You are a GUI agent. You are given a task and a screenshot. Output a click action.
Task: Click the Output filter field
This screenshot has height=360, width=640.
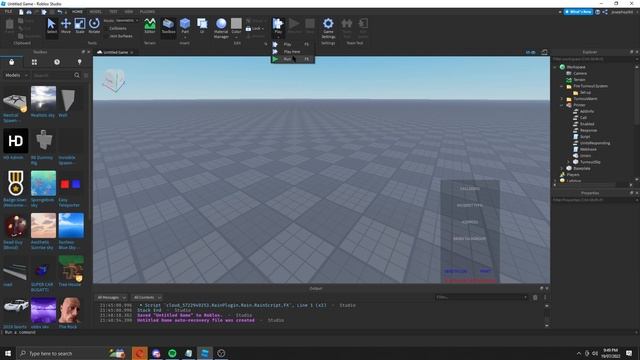[x=481, y=297]
